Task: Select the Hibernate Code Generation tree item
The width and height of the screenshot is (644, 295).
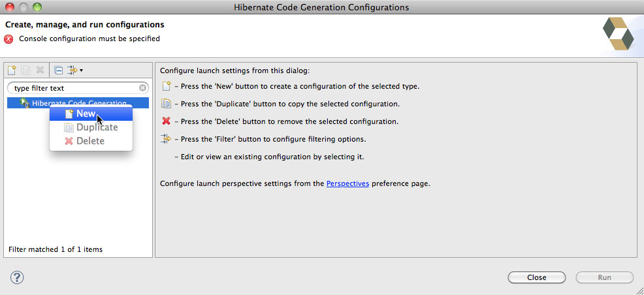Action: click(x=78, y=103)
